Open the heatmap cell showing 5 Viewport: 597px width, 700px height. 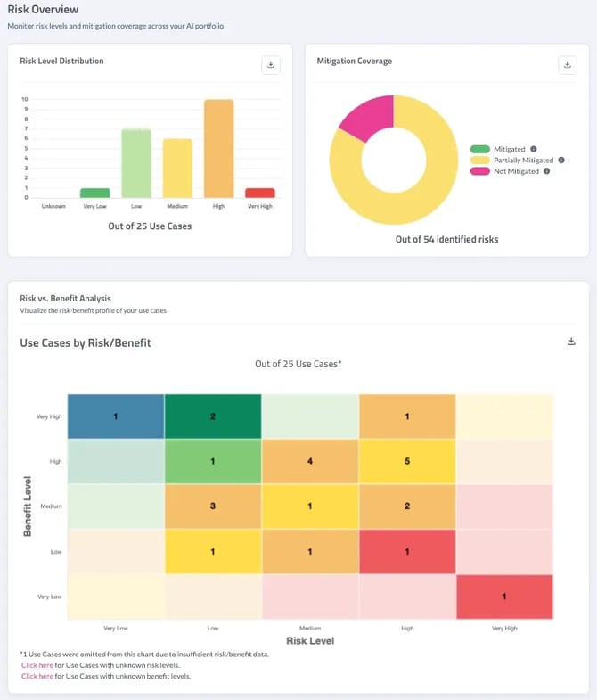tap(407, 461)
